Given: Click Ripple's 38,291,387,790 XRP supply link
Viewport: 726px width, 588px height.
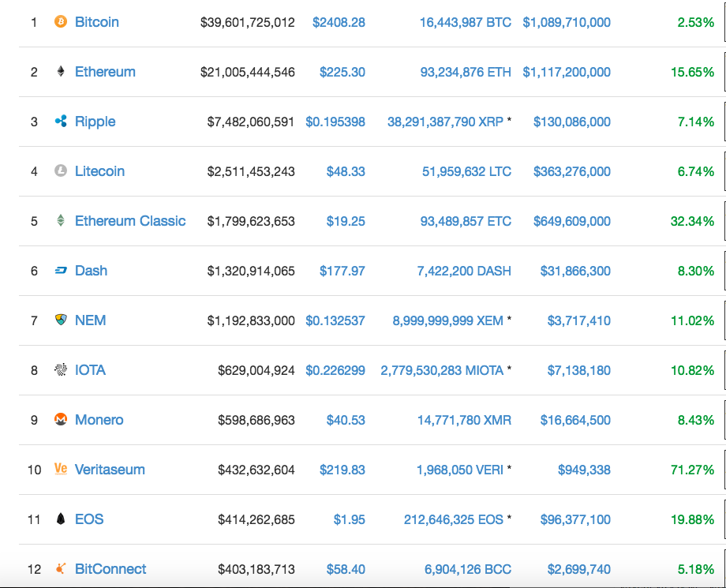Looking at the screenshot, I should (445, 122).
